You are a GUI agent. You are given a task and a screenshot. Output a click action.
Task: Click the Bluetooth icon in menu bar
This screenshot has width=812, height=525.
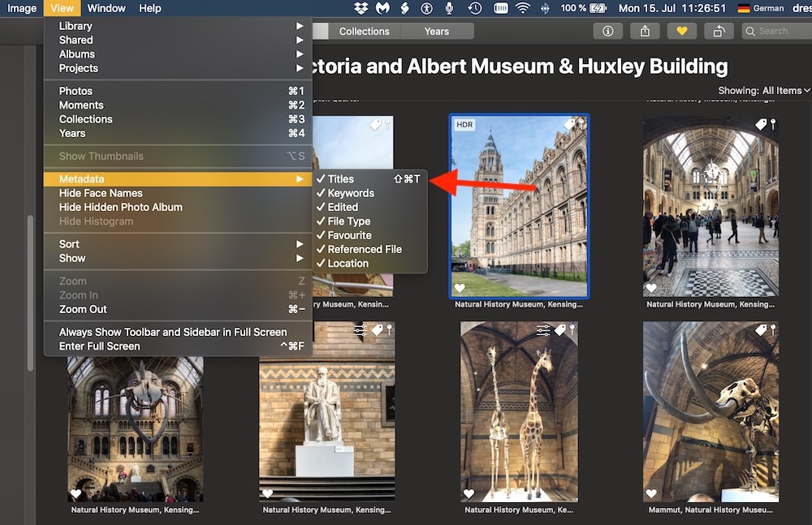click(545, 8)
